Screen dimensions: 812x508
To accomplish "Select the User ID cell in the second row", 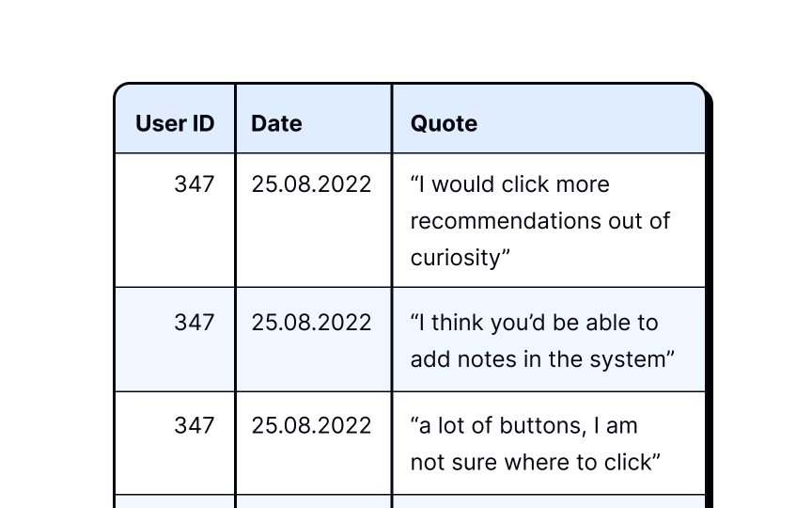I will pyautogui.click(x=175, y=340).
